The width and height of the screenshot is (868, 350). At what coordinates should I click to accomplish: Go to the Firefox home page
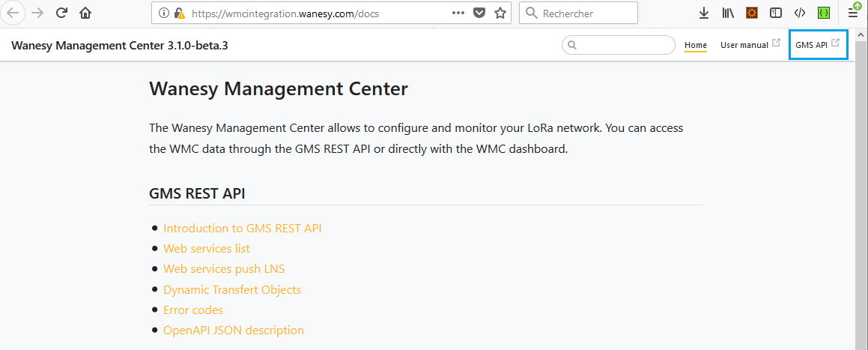point(85,13)
